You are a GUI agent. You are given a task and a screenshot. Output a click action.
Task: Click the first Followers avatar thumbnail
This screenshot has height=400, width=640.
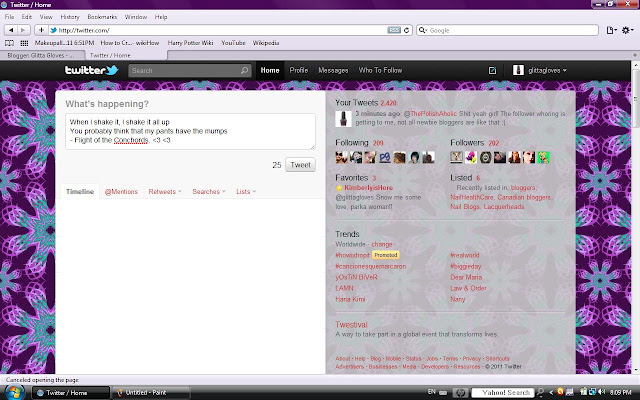click(456, 157)
